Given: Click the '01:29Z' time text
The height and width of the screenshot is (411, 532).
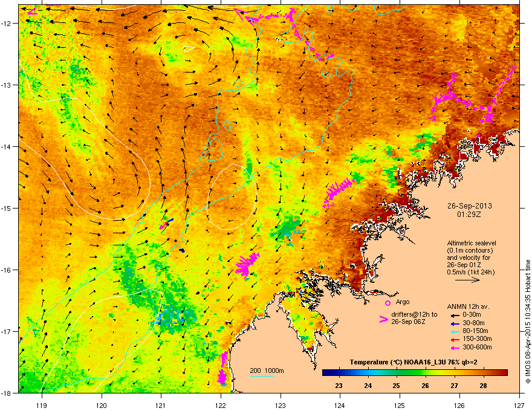Looking at the screenshot, I should [469, 215].
